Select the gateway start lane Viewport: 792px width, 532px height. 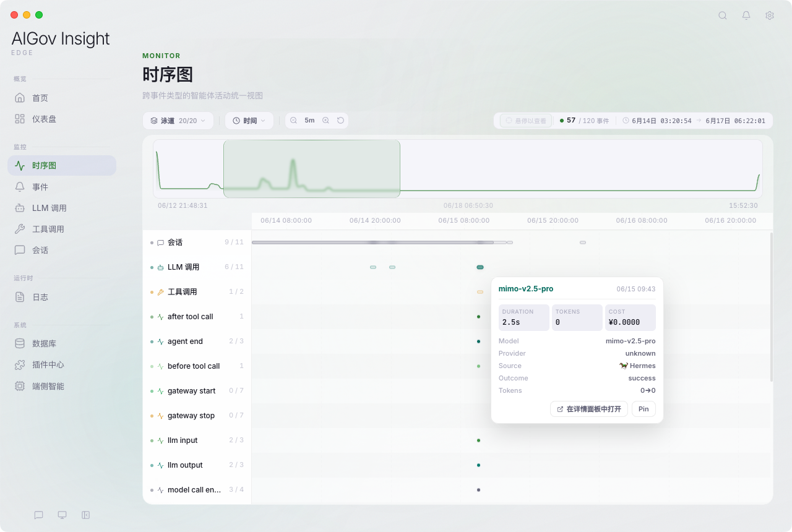tap(197, 391)
